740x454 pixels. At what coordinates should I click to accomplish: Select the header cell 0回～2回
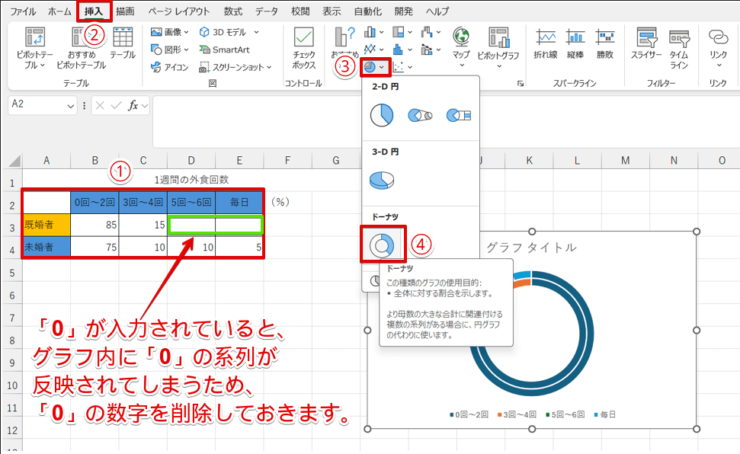(95, 202)
